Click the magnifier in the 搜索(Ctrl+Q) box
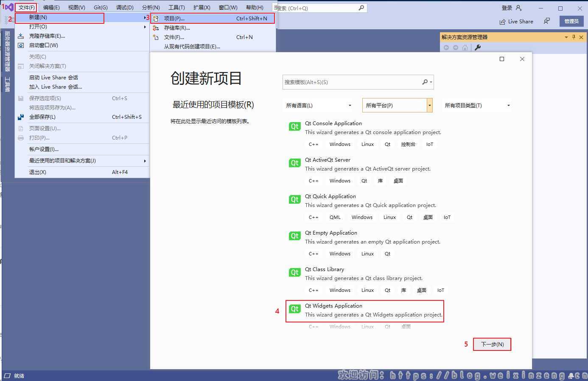588x381 pixels. coord(361,7)
